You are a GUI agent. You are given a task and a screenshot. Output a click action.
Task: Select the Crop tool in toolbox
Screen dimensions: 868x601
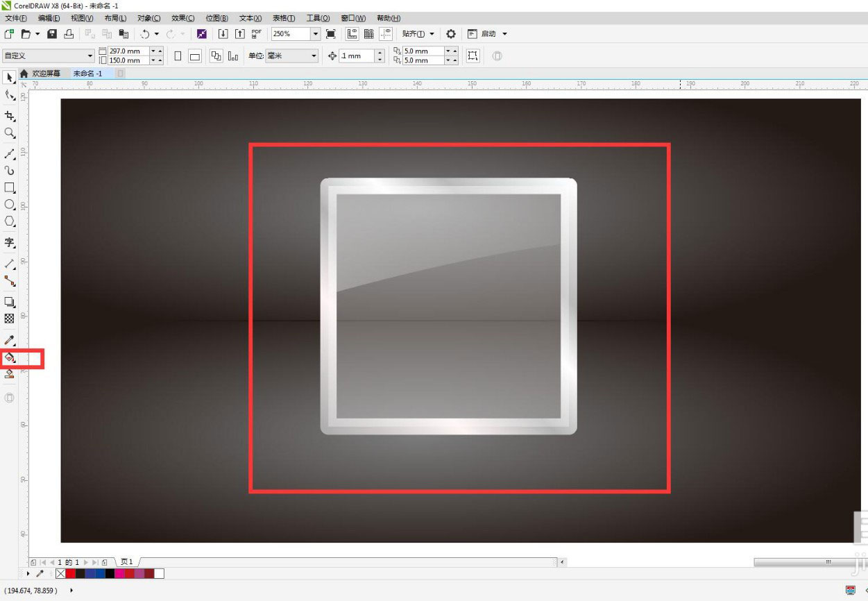10,116
